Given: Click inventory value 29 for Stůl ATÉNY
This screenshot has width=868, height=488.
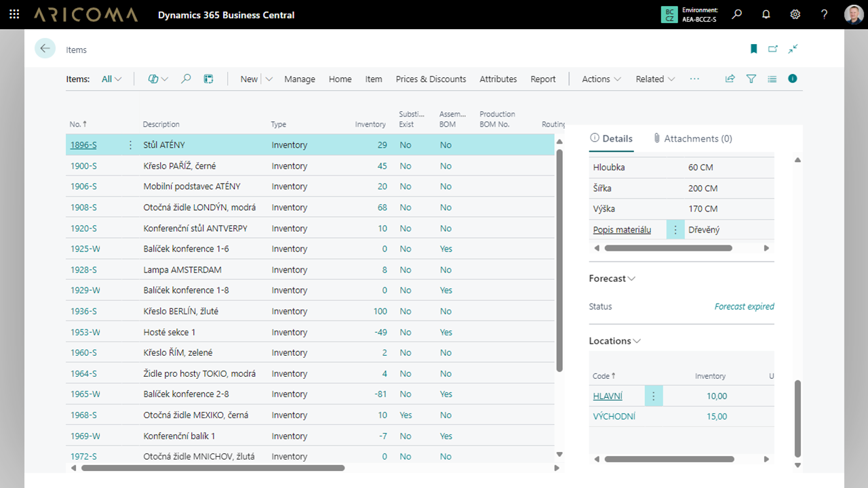Looking at the screenshot, I should click(x=382, y=145).
